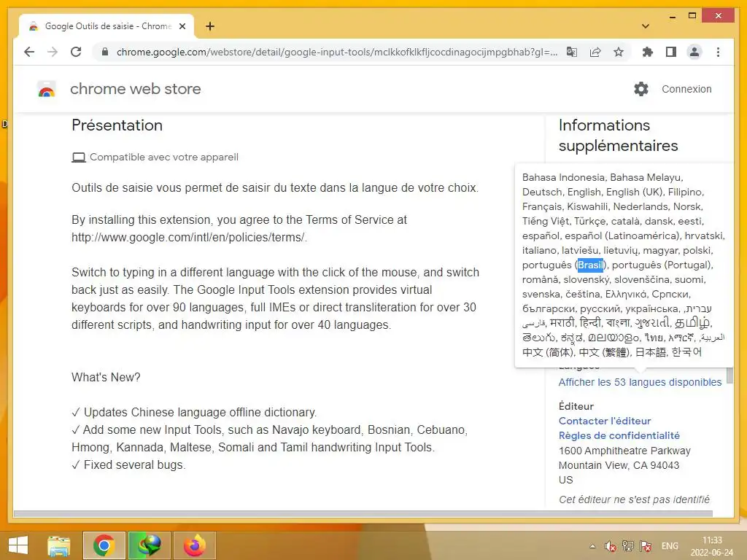
Task: Click the laptop compatible device icon
Action: (79, 157)
